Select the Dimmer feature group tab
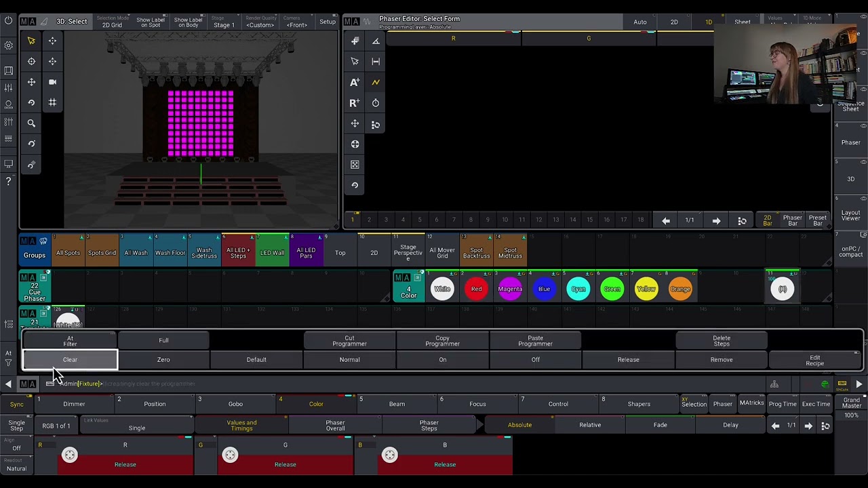The image size is (868, 488). point(75,404)
